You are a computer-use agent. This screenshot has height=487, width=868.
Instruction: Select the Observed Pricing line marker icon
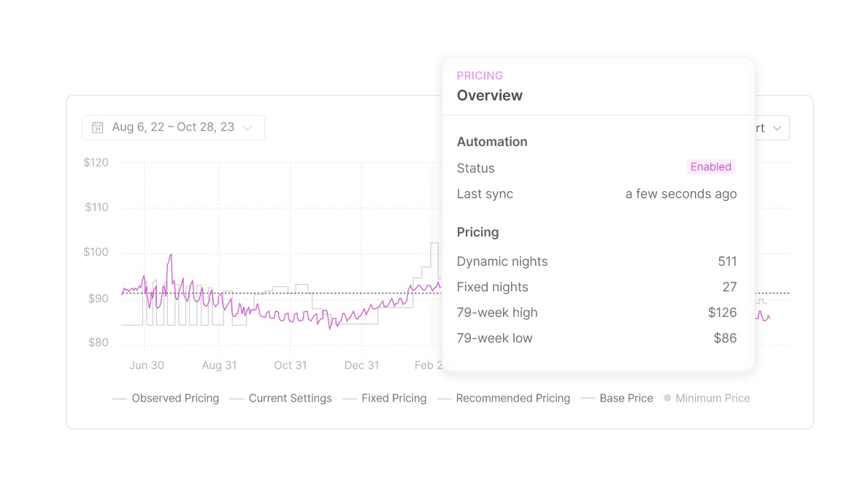coord(119,399)
